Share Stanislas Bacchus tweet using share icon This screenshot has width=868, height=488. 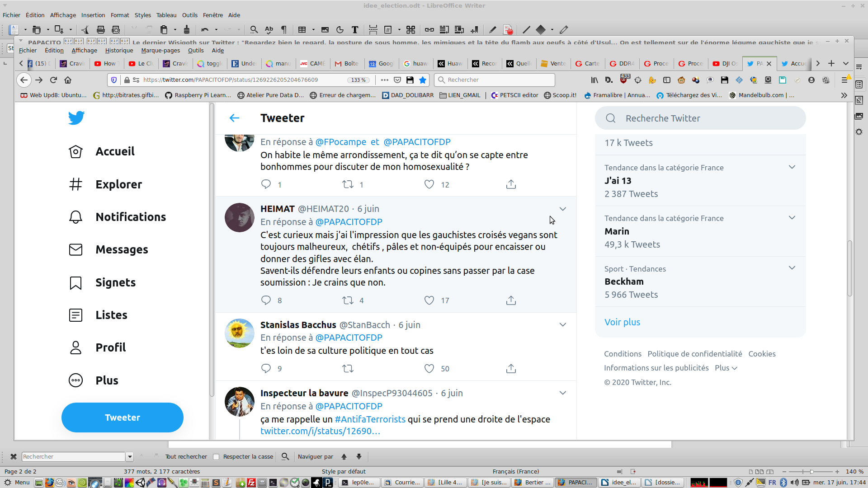click(511, 369)
